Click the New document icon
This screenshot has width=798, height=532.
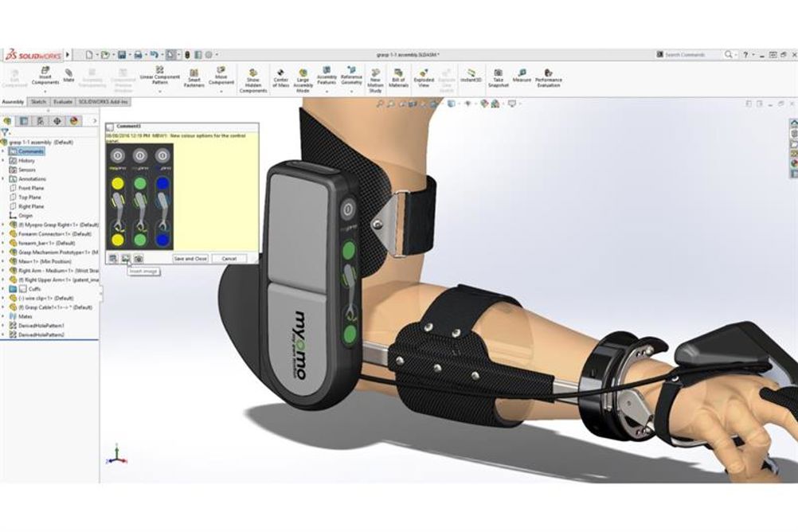point(89,54)
